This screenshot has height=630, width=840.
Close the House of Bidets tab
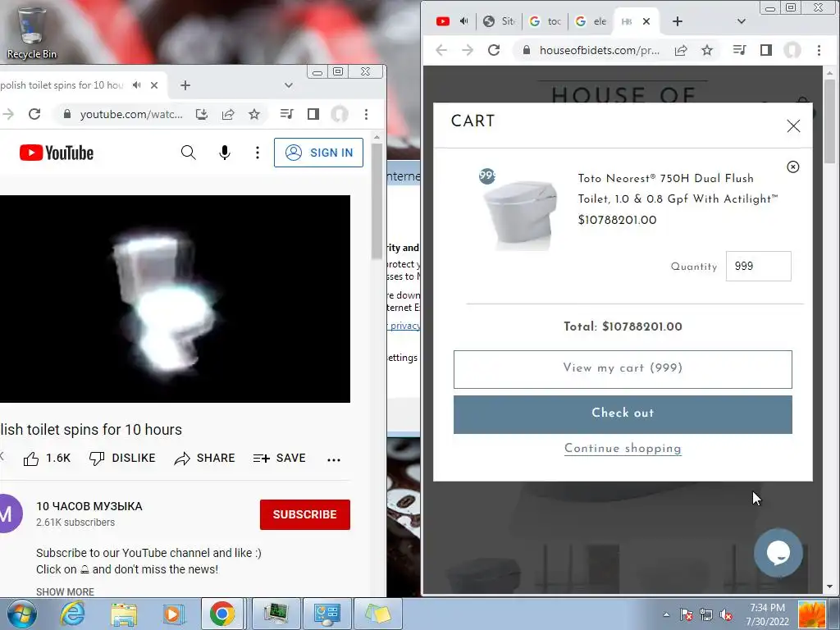point(646,21)
